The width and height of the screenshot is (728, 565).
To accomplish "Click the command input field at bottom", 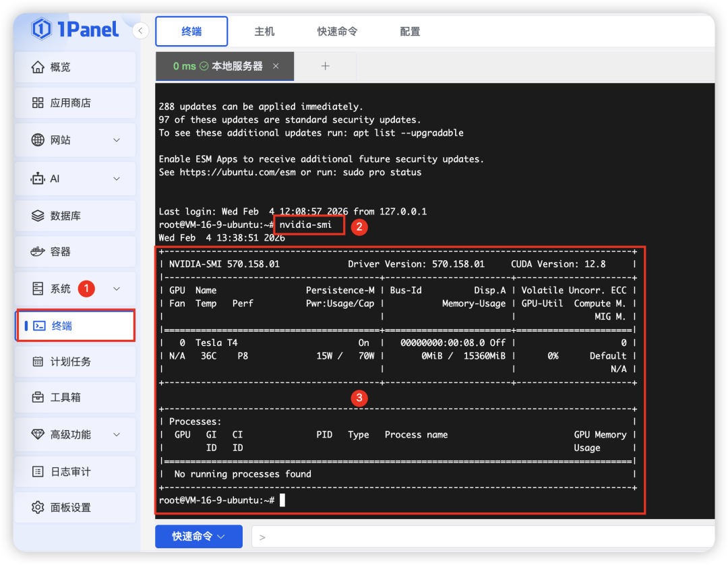I will click(483, 537).
